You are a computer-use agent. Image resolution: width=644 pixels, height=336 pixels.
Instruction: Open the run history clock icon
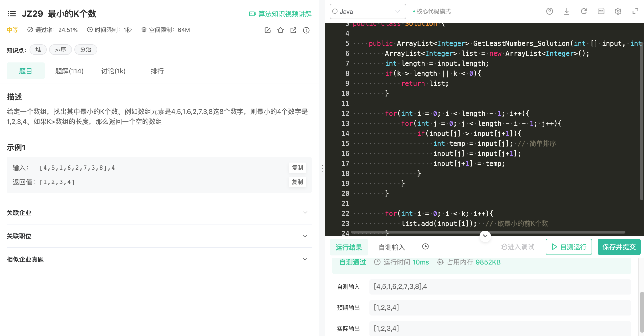coord(425,246)
